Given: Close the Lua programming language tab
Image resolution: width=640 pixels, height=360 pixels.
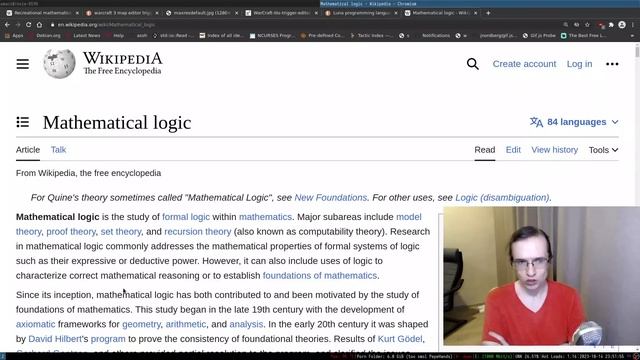Looking at the screenshot, I should pos(396,13).
